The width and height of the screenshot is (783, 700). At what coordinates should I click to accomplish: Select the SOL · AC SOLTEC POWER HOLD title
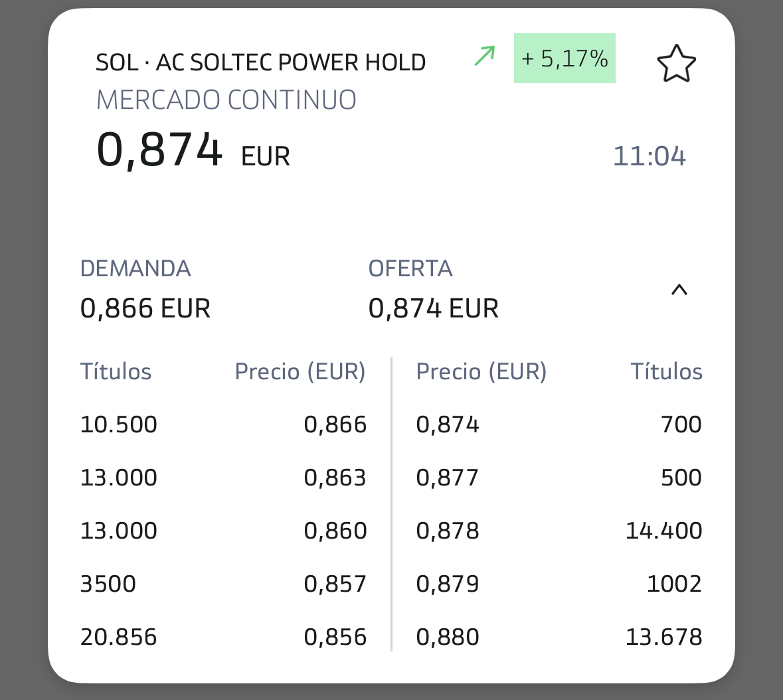[x=261, y=62]
